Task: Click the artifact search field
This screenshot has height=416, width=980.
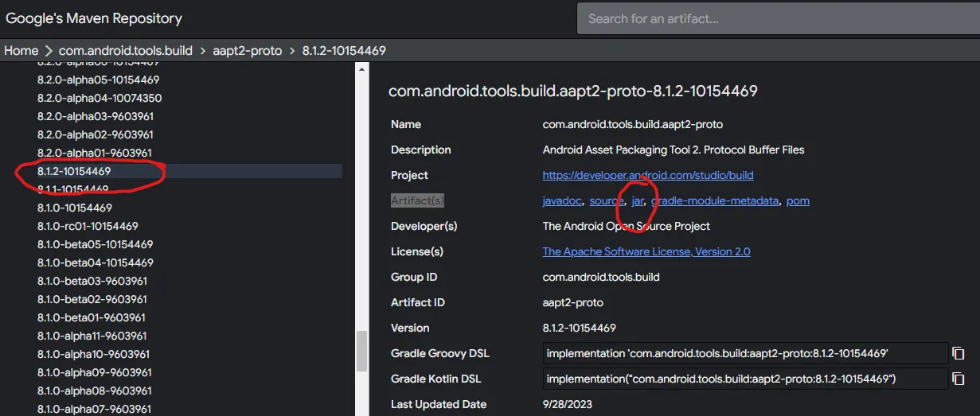Action: 776,18
